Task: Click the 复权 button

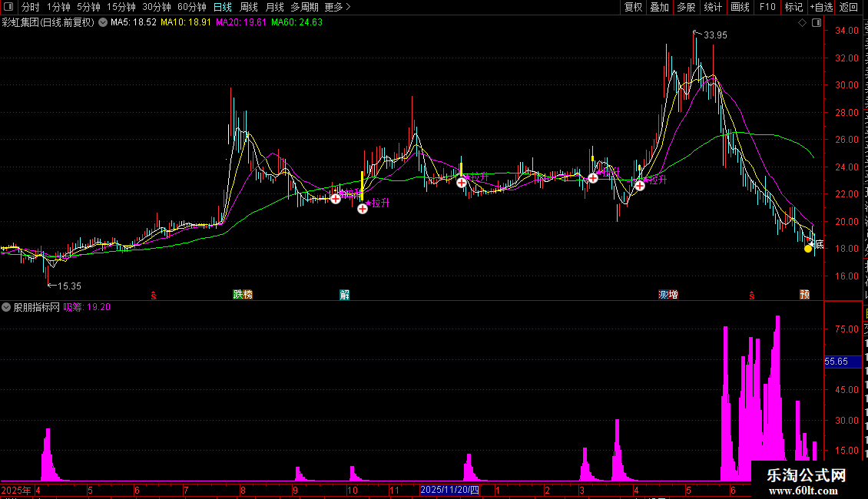Action: (x=633, y=7)
